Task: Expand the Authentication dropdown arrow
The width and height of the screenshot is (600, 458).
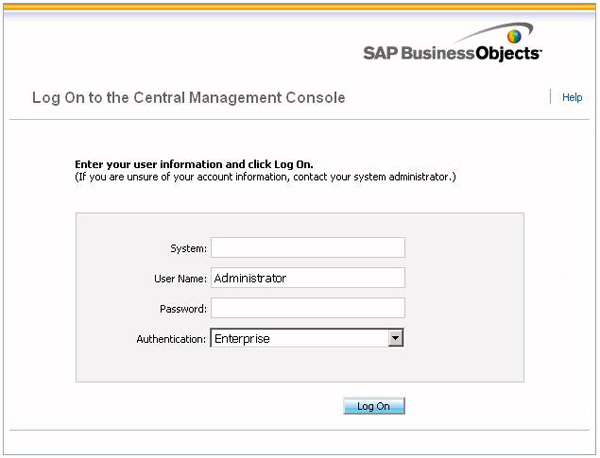Action: pyautogui.click(x=395, y=339)
